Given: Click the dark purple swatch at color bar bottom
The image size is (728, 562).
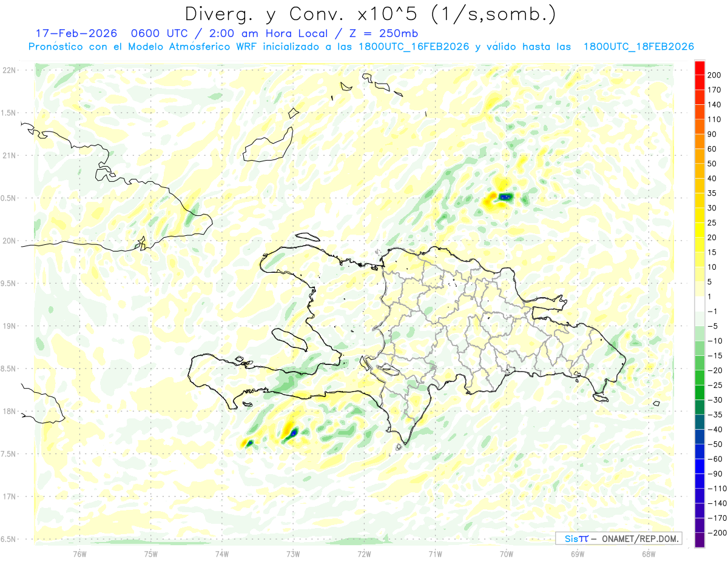Looking at the screenshot, I should (699, 540).
